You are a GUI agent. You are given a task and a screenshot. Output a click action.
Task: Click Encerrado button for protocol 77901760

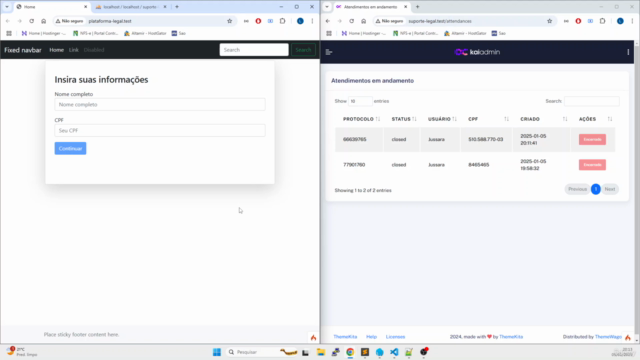tap(592, 164)
